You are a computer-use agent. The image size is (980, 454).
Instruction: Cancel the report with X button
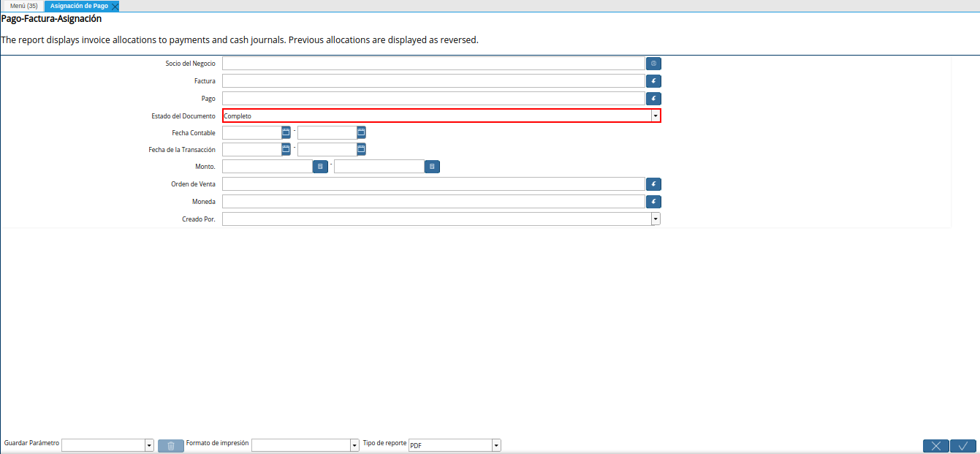pyautogui.click(x=936, y=446)
